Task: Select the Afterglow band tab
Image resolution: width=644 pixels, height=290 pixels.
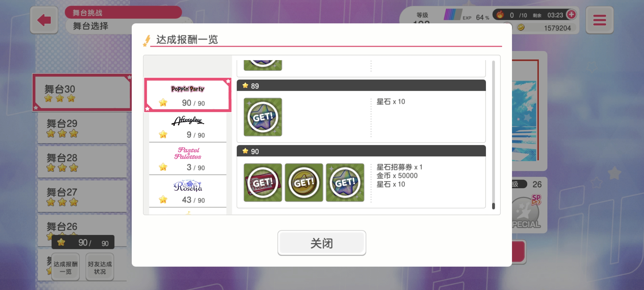Action: (x=188, y=127)
